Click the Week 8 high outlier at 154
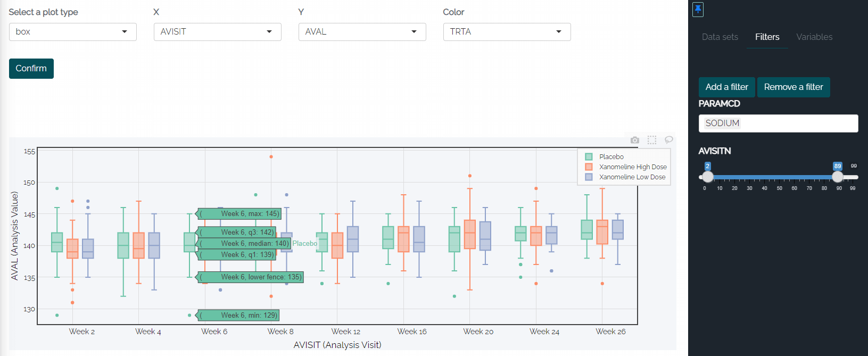 click(271, 157)
